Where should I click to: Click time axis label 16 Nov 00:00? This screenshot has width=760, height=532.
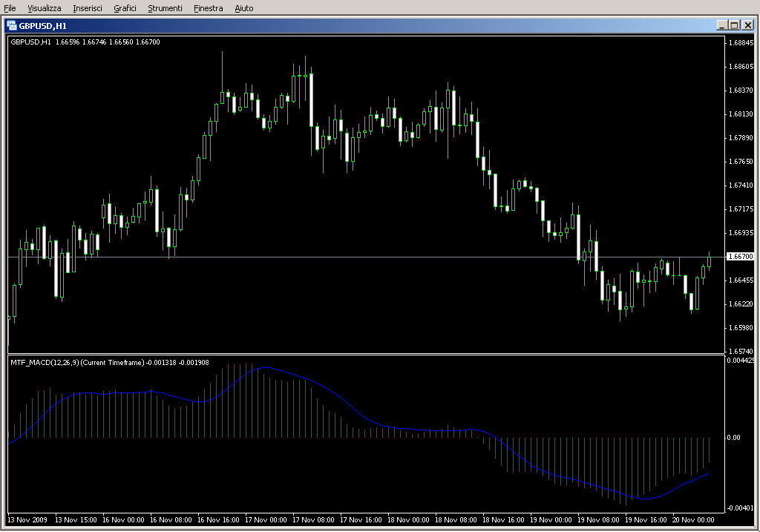coord(123,520)
